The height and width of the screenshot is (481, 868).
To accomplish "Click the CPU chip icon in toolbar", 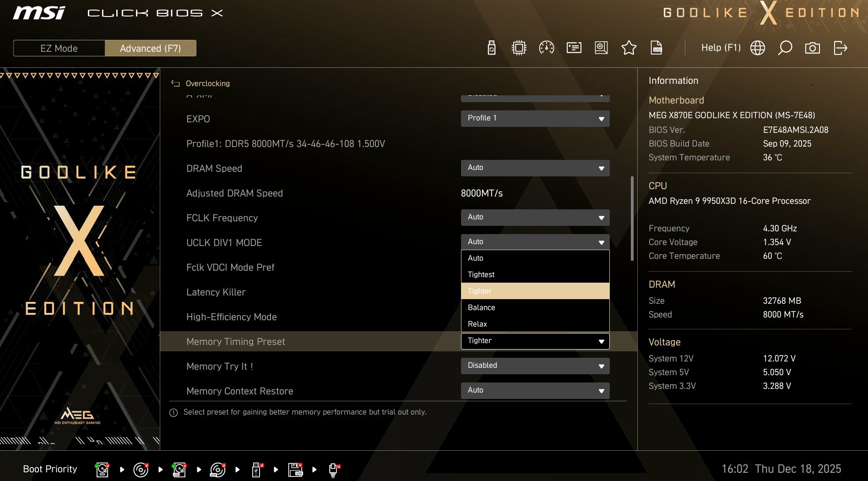I will click(519, 48).
